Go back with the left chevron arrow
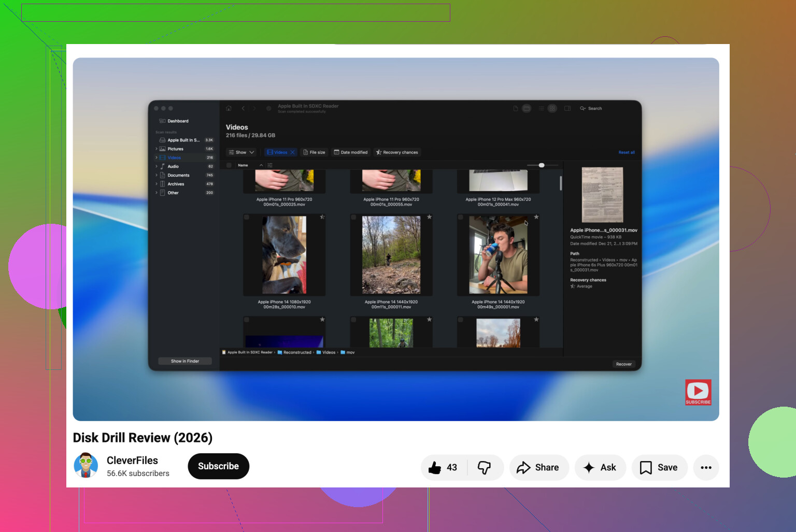Screen dimensions: 796x532 point(243,108)
